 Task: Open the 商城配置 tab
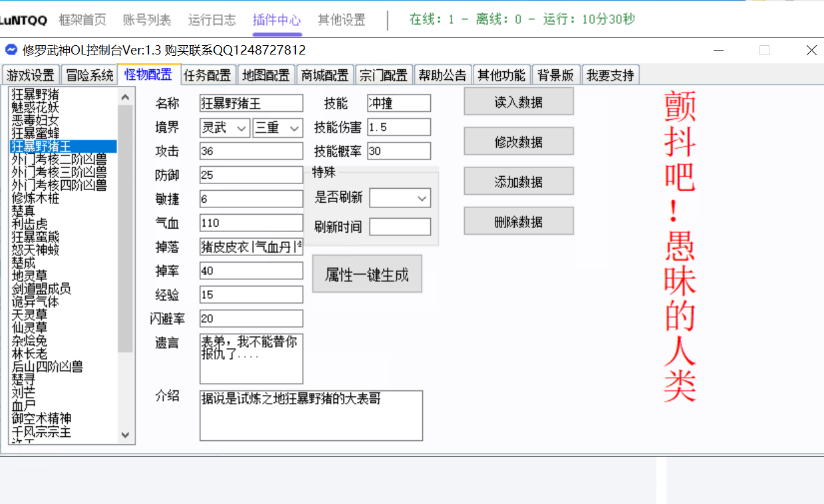(x=325, y=74)
